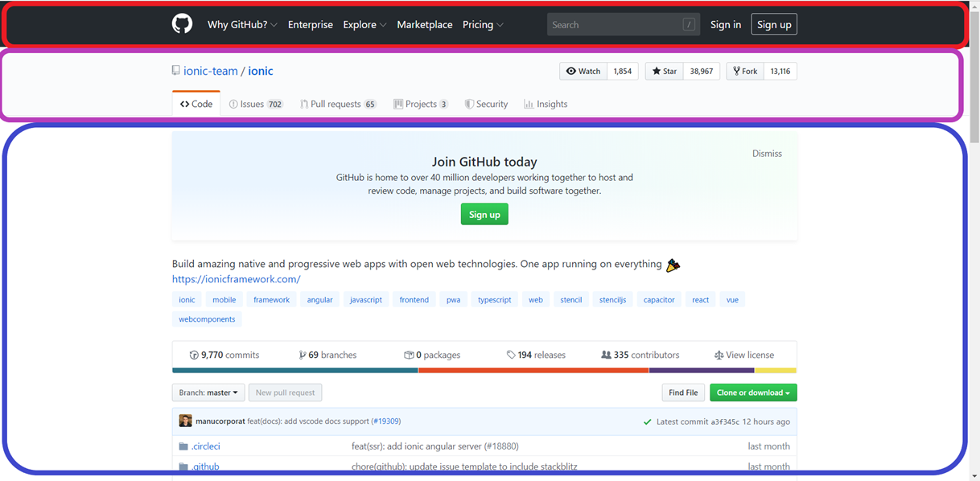Open the Clone or download dropdown

753,393
